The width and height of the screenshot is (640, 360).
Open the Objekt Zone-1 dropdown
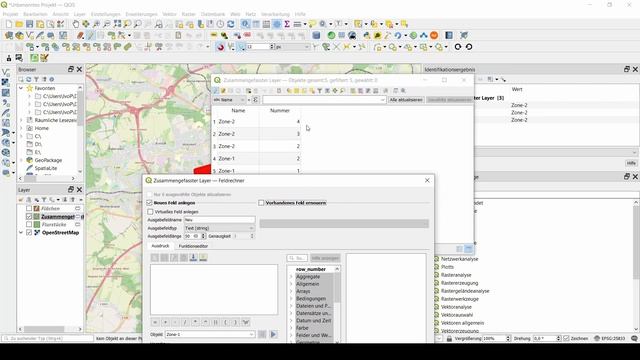click(x=210, y=334)
